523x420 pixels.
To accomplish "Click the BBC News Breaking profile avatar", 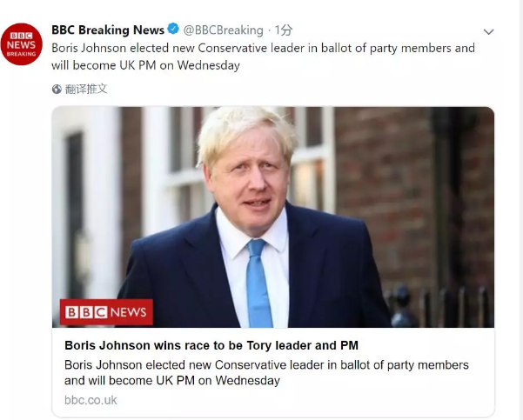I will (22, 44).
